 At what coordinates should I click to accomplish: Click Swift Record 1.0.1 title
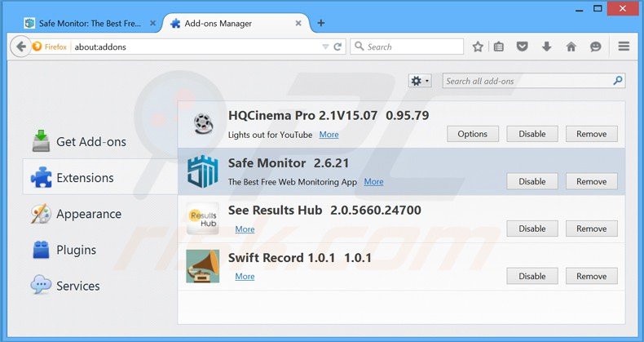click(281, 258)
